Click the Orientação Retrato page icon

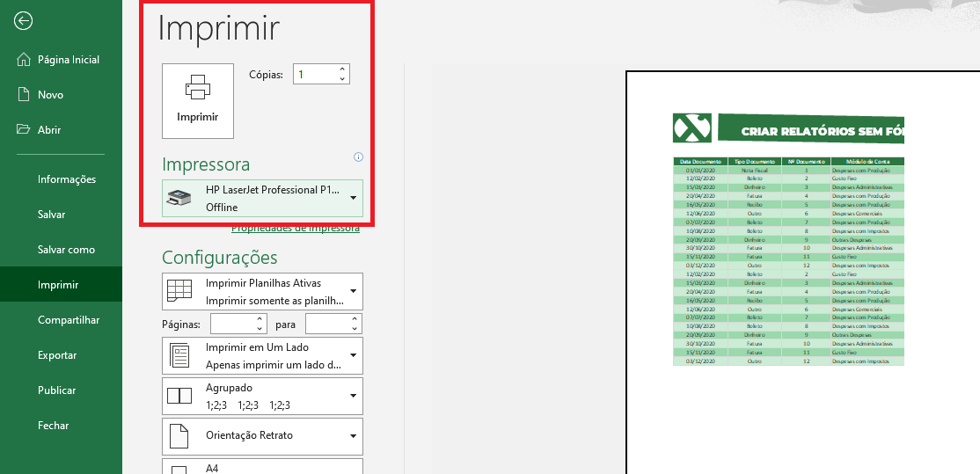click(179, 436)
